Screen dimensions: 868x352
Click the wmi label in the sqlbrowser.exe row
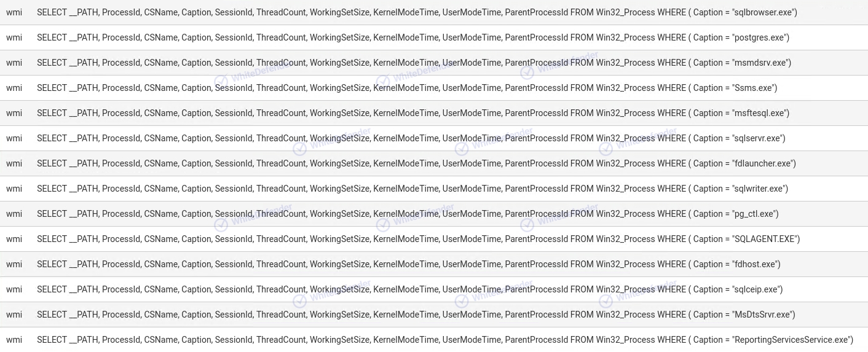[x=14, y=12]
